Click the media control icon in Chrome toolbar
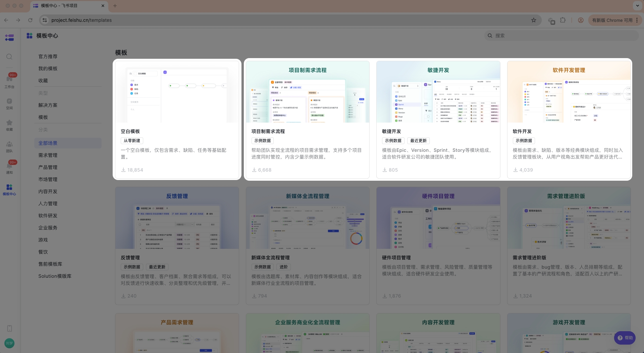 pyautogui.click(x=552, y=21)
